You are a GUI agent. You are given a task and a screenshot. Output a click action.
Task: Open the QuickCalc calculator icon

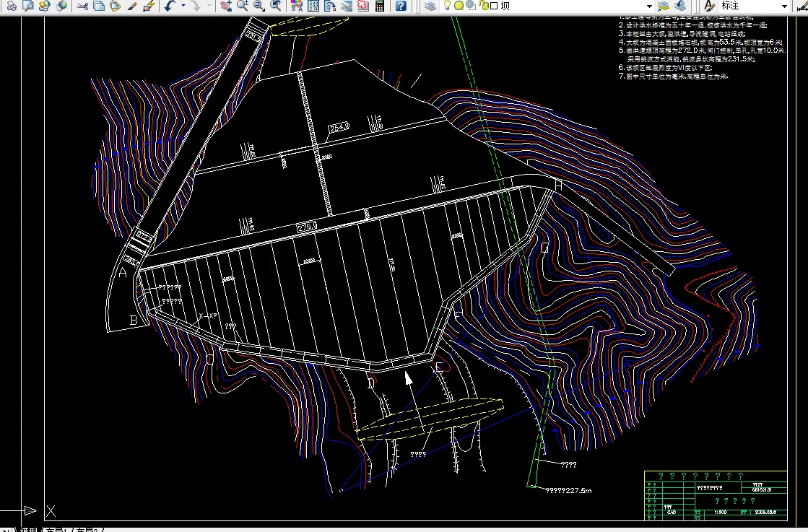(379, 6)
